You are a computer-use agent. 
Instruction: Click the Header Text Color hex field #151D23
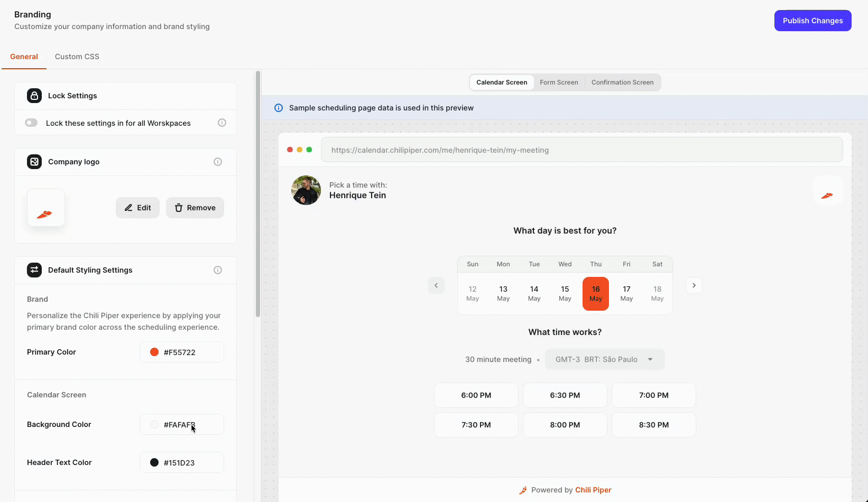click(182, 462)
